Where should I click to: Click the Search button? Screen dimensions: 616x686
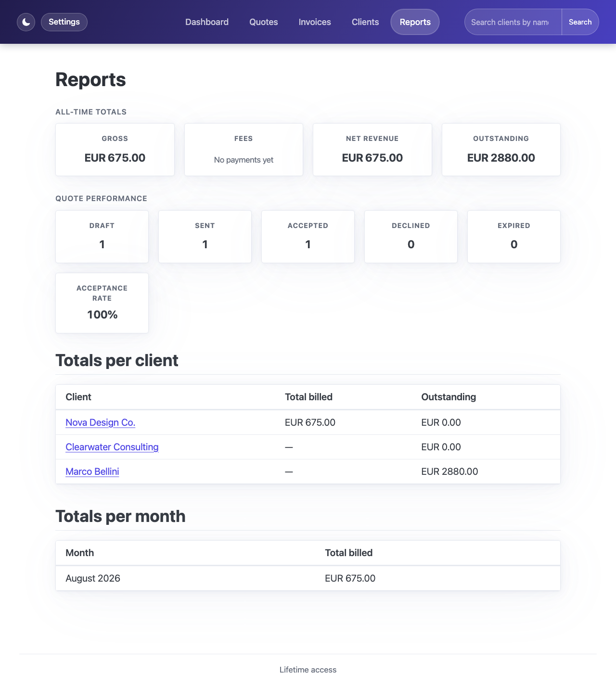coord(580,22)
